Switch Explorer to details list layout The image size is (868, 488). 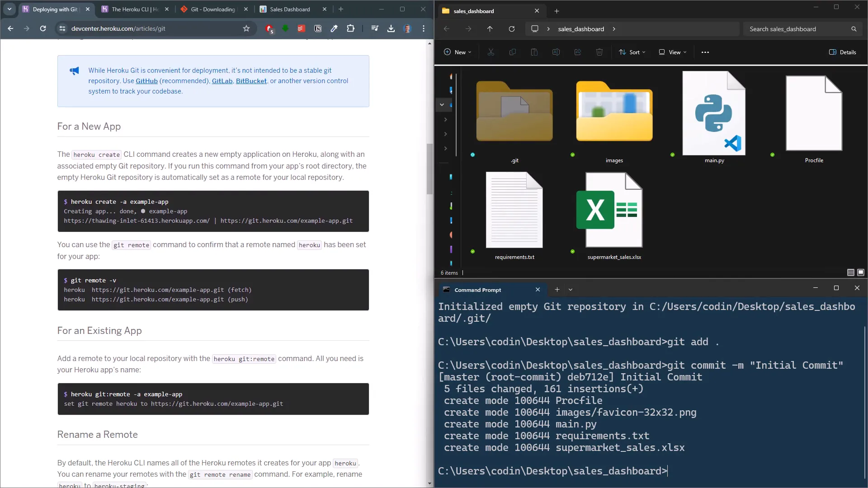point(850,272)
